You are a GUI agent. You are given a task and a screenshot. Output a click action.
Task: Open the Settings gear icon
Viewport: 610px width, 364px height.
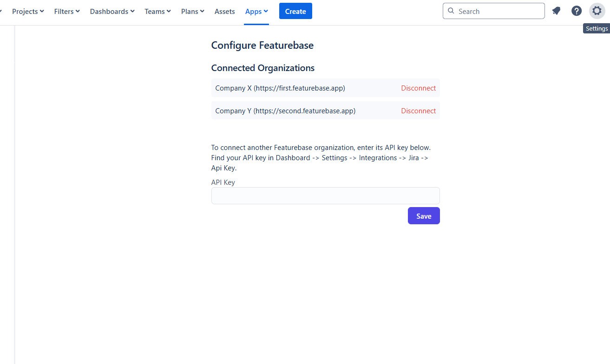597,11
